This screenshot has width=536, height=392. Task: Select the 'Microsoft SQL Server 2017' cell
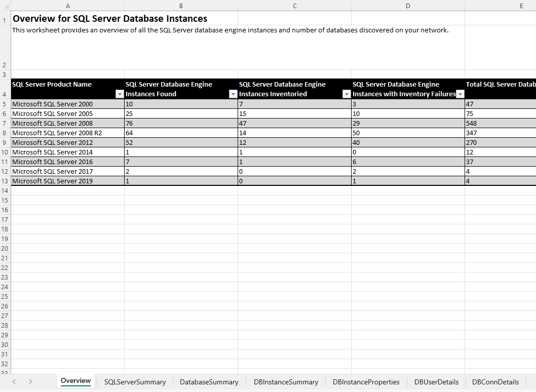click(68, 171)
